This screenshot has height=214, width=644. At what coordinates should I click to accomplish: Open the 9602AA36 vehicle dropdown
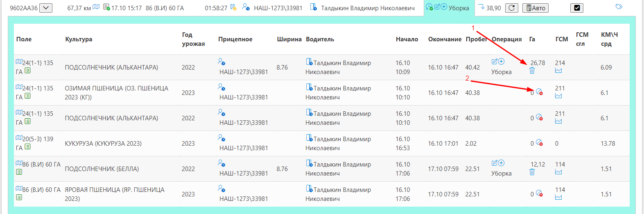[46, 8]
